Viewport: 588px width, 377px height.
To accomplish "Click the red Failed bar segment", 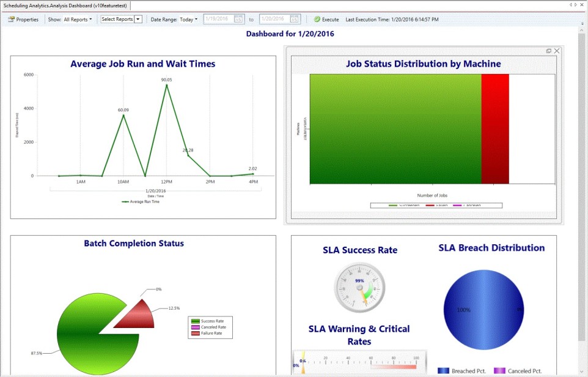I will click(495, 129).
